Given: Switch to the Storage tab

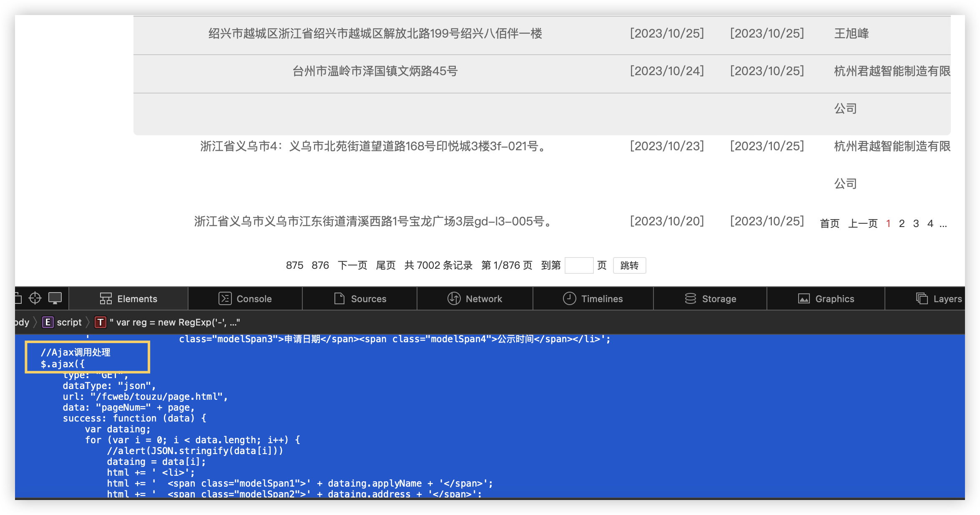Looking at the screenshot, I should click(711, 299).
